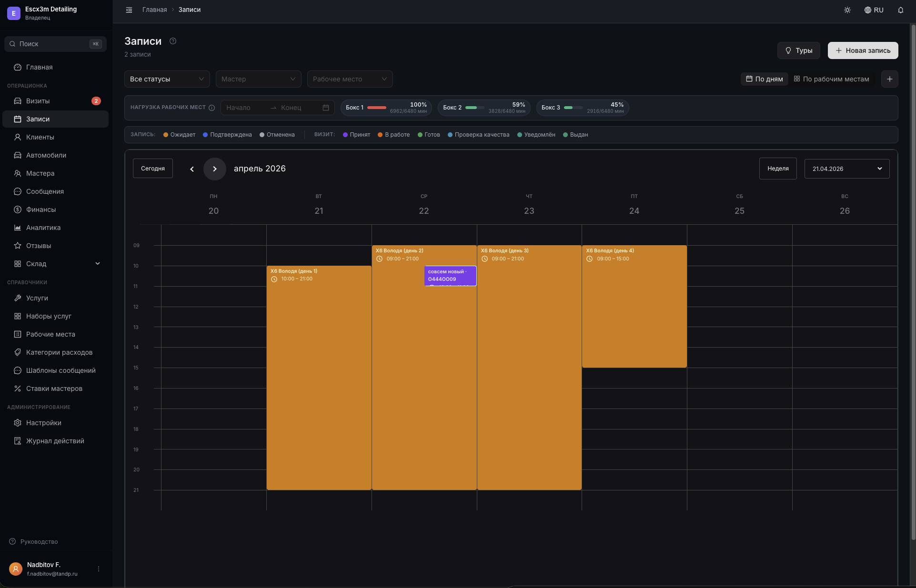Open Категории расходов reference
Screen dimensions: 916x588
(56, 352)
